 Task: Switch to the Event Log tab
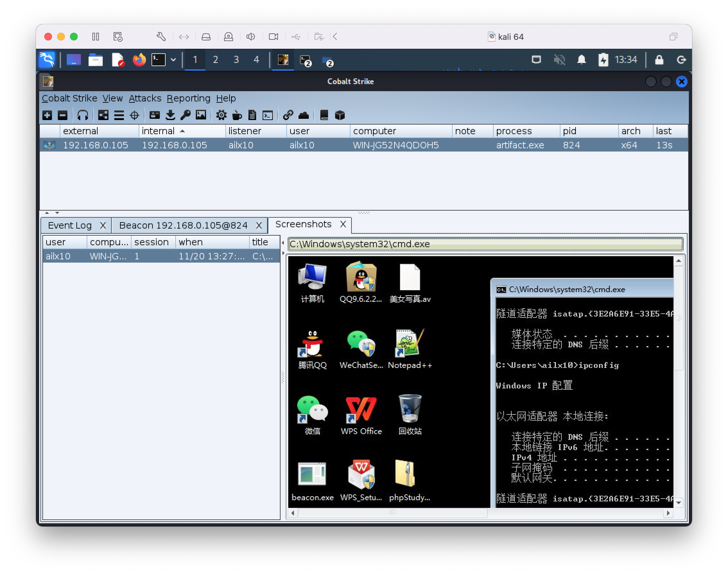70,225
